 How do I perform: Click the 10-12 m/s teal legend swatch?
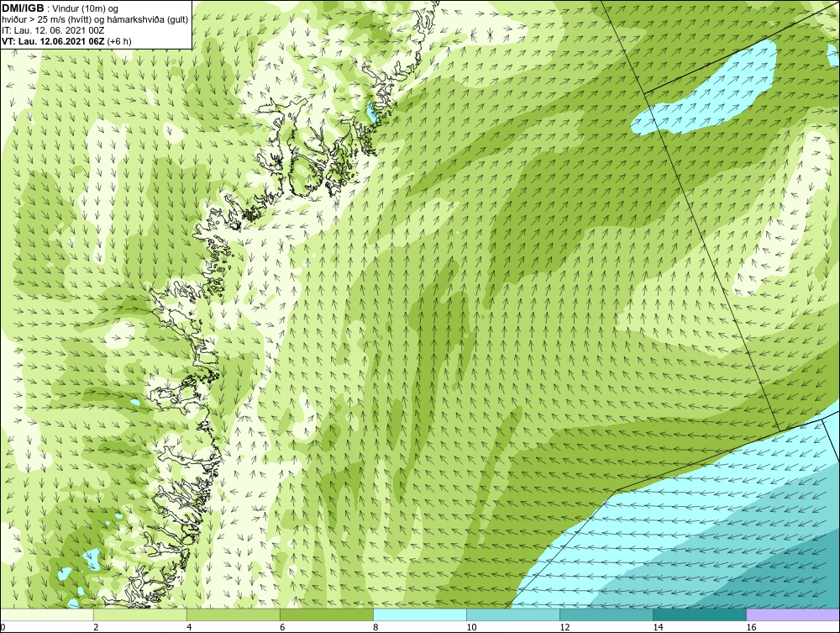point(512,615)
